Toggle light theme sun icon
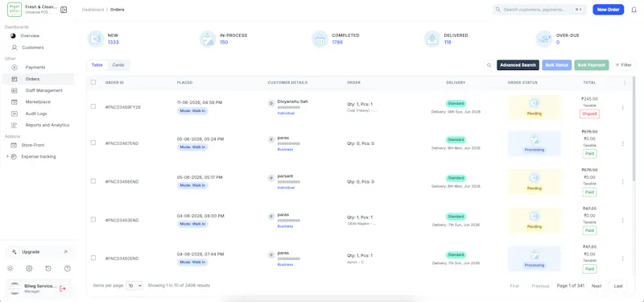 click(x=10, y=268)
